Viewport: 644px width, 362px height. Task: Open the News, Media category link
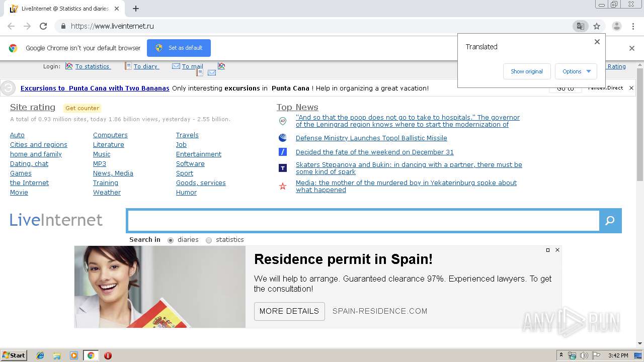pyautogui.click(x=113, y=173)
